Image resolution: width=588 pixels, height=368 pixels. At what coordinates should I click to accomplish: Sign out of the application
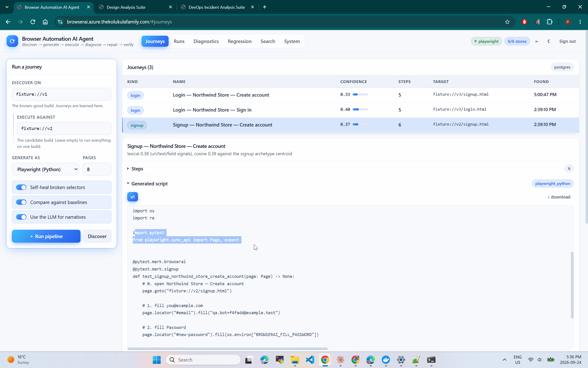point(567,41)
